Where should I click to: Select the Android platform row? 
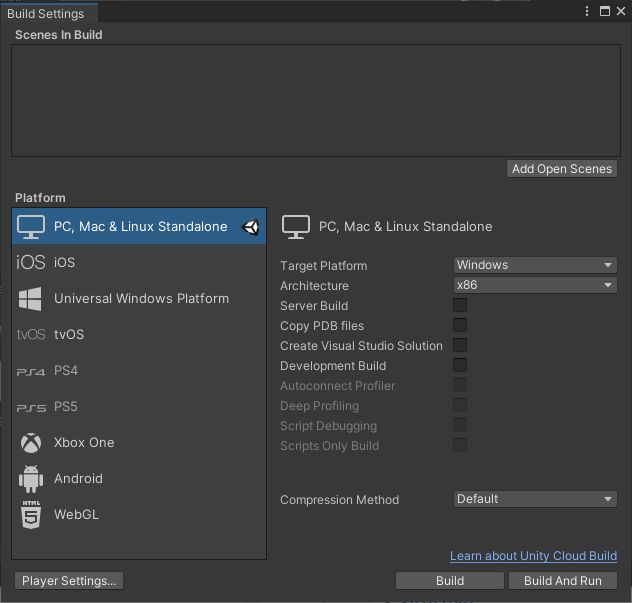139,479
